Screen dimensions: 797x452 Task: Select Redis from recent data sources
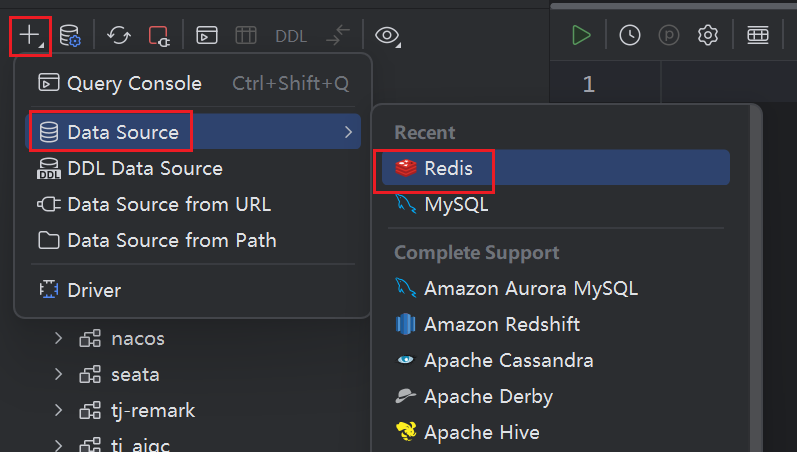click(447, 168)
